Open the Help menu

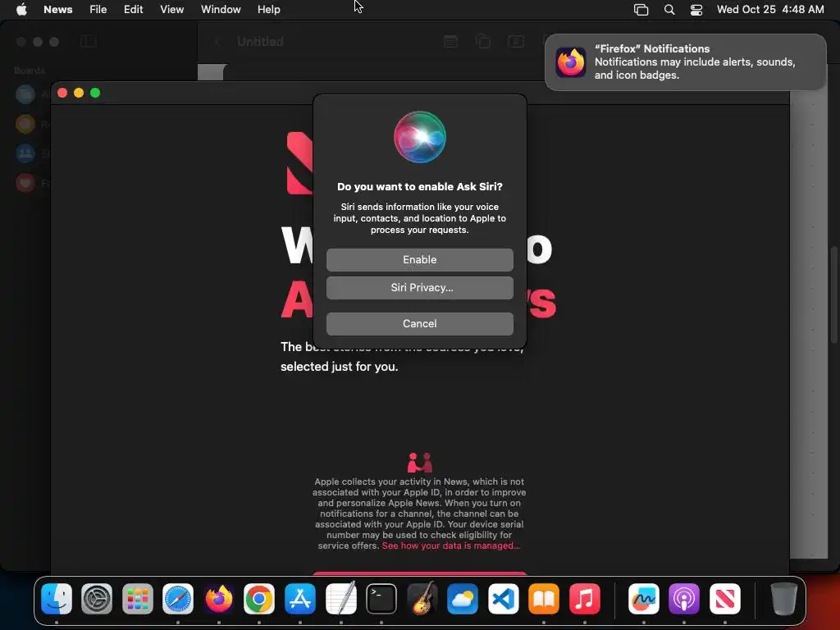click(268, 9)
